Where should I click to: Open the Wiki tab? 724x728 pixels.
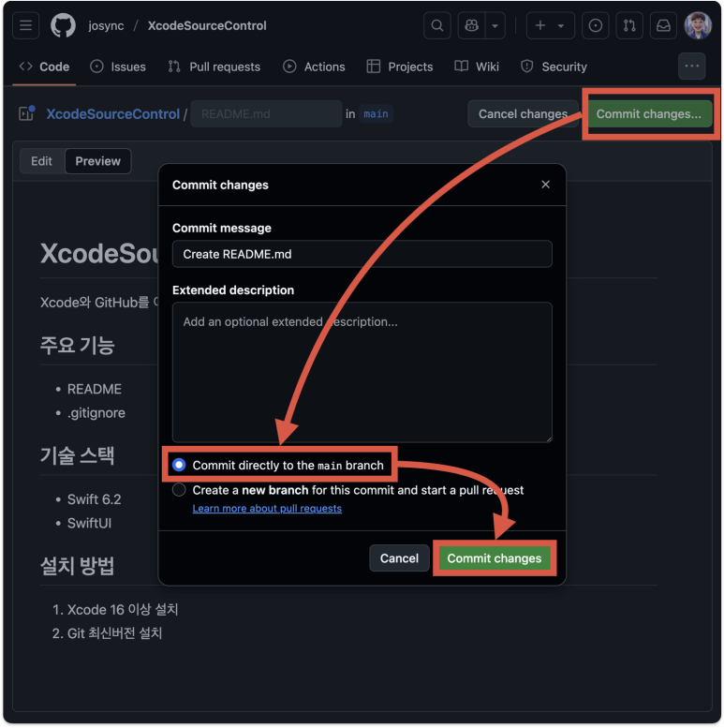(x=477, y=67)
